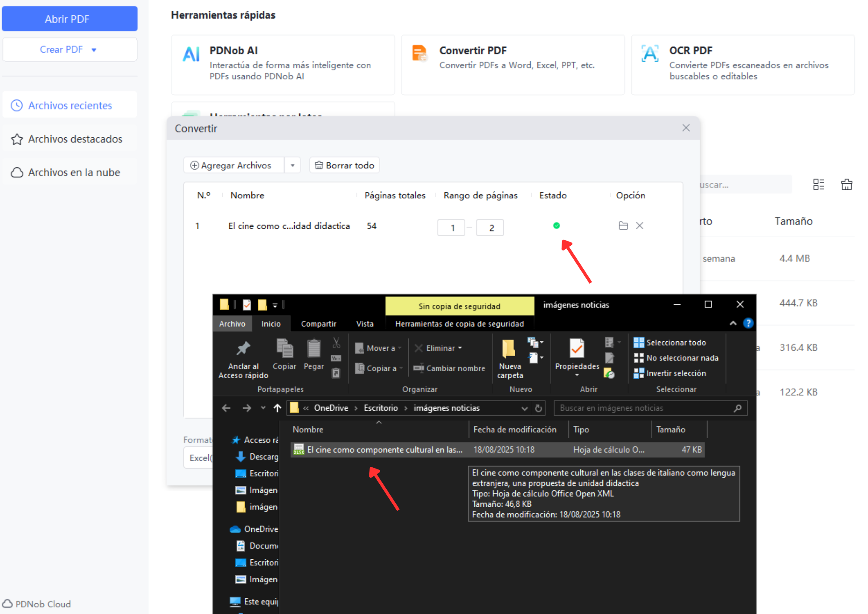Click the Abrir PDF button
The height and width of the screenshot is (614, 868).
tap(69, 19)
